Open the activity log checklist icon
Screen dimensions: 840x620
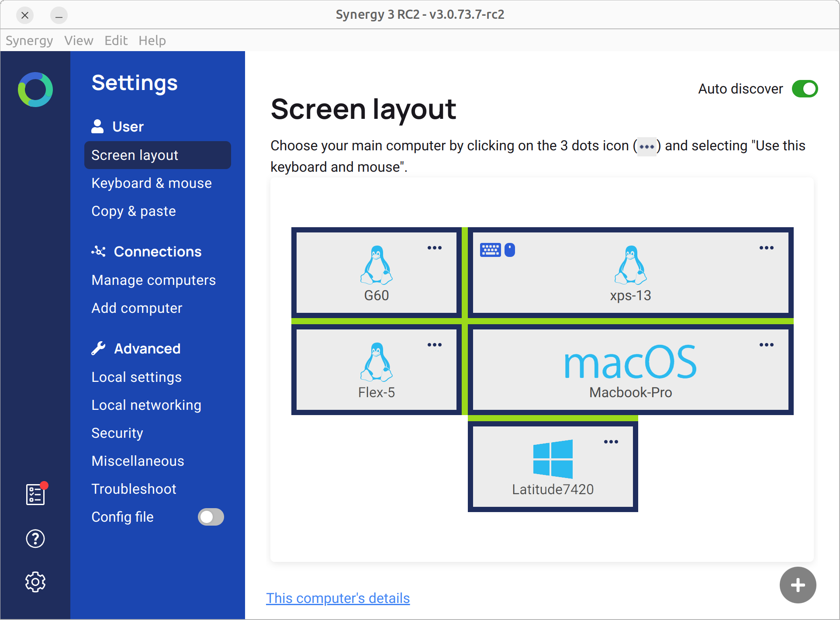(x=35, y=494)
